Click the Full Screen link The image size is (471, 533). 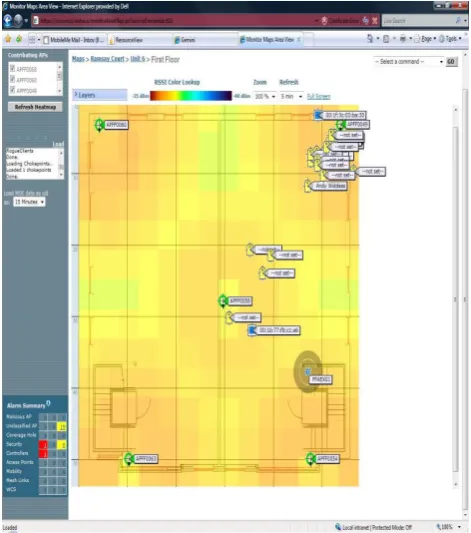(x=318, y=97)
